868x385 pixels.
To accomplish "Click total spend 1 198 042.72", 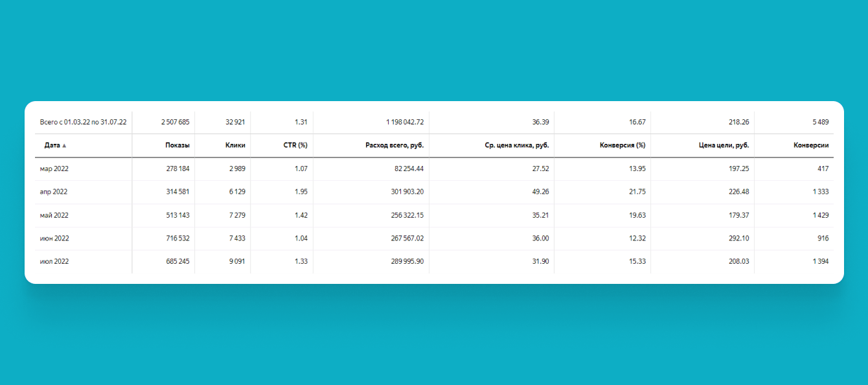I will 405,122.
